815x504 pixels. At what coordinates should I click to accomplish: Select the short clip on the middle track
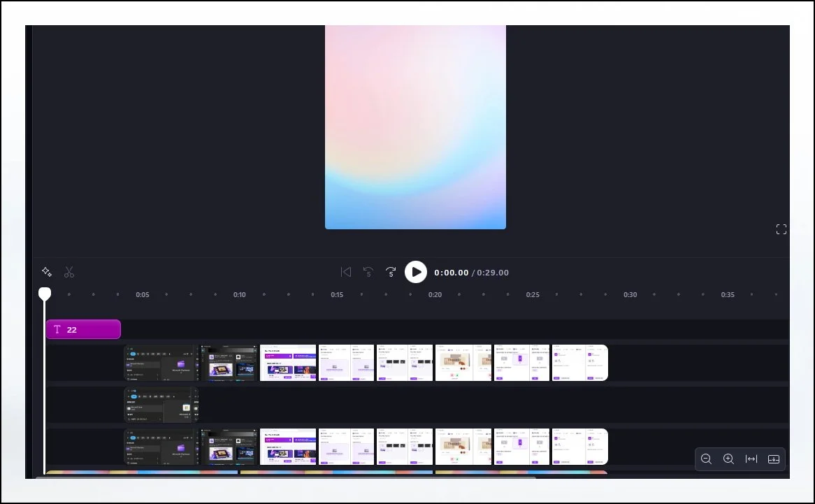pos(161,405)
